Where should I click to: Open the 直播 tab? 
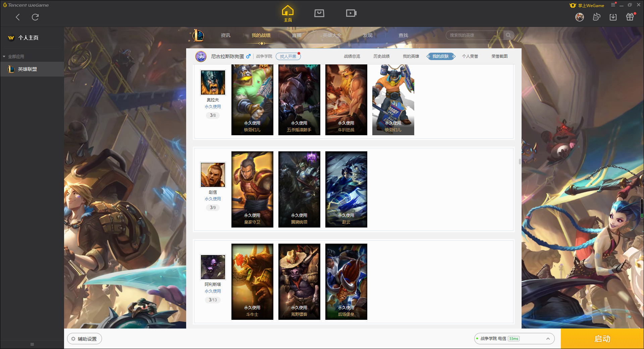(x=297, y=35)
